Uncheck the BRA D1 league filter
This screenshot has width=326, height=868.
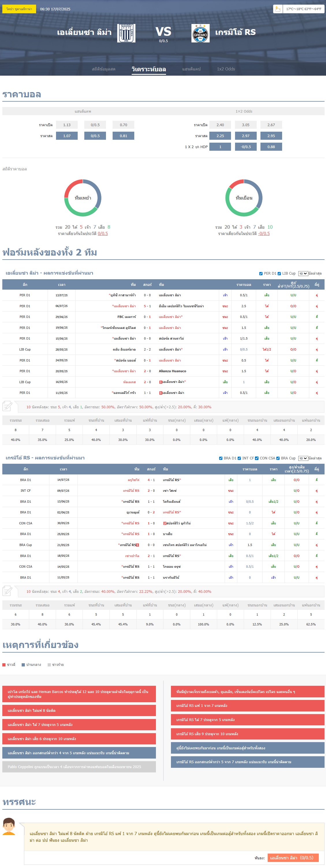[x=221, y=458]
